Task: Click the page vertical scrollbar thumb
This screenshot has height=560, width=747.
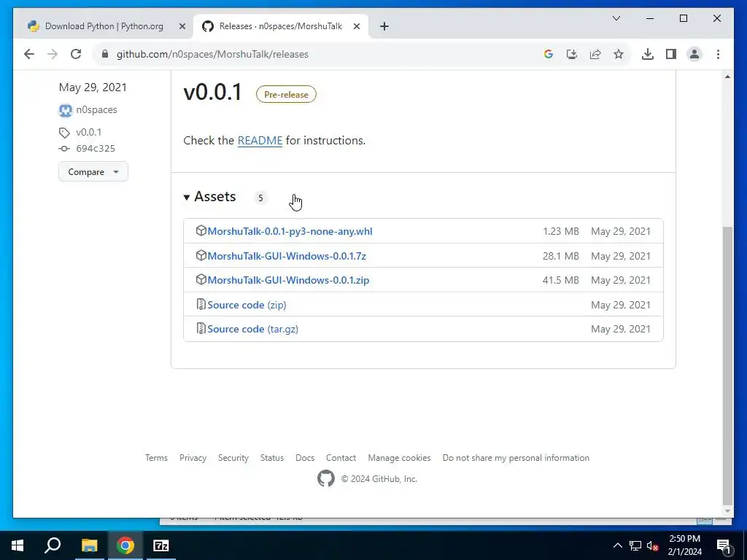Action: pyautogui.click(x=727, y=365)
